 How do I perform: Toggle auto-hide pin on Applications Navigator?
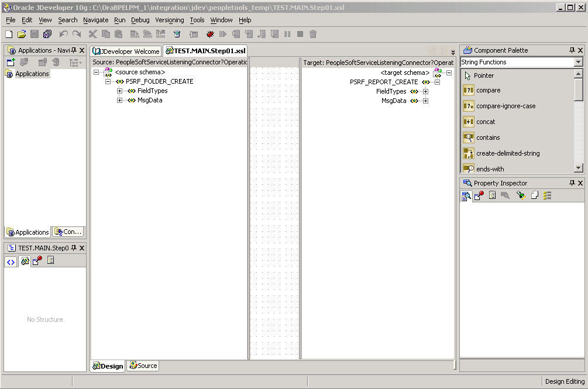pos(74,50)
